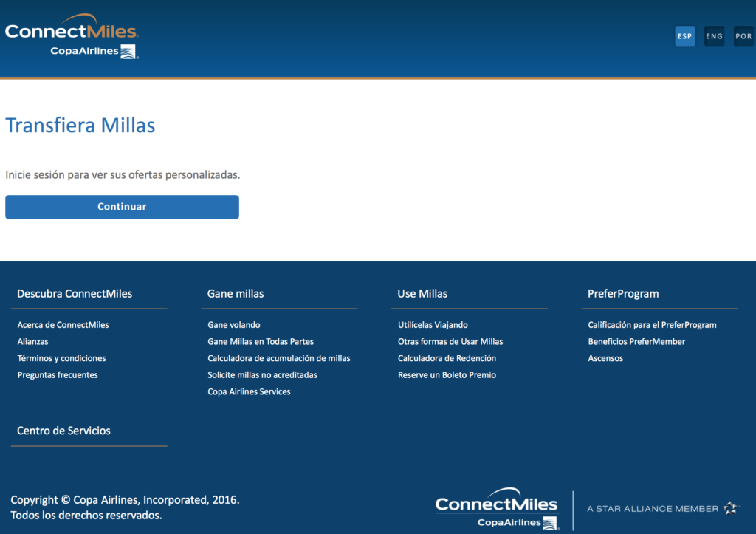Open Preguntas frecuentes link
This screenshot has width=756, height=534.
(58, 374)
